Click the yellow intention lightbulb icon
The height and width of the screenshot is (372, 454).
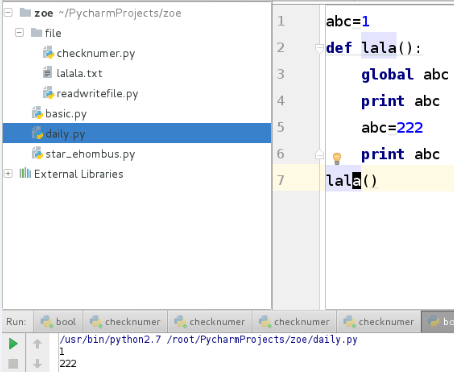tap(337, 158)
